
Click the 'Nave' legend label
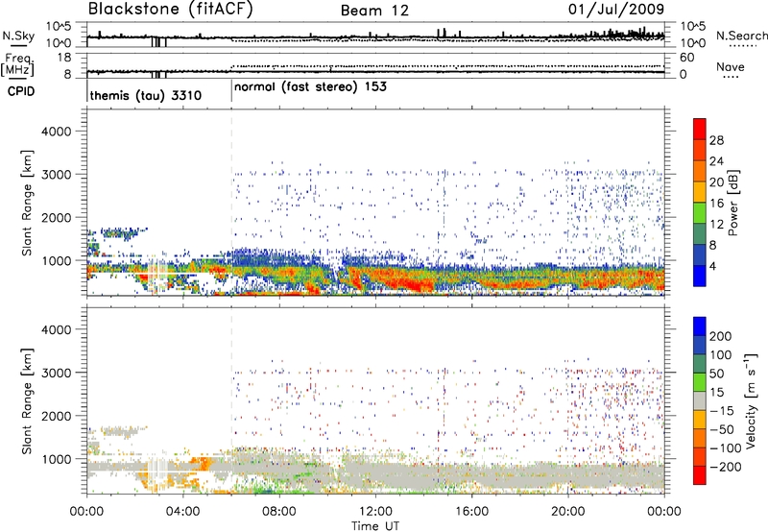[x=731, y=67]
